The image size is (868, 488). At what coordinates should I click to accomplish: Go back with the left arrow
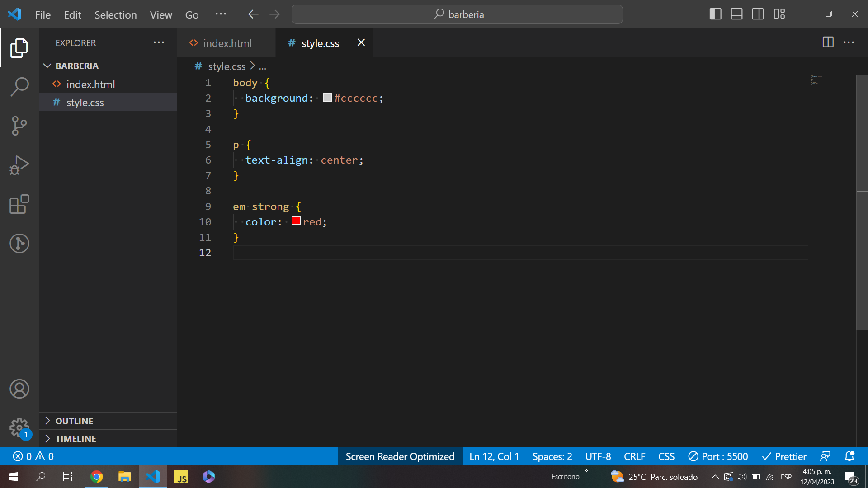253,14
